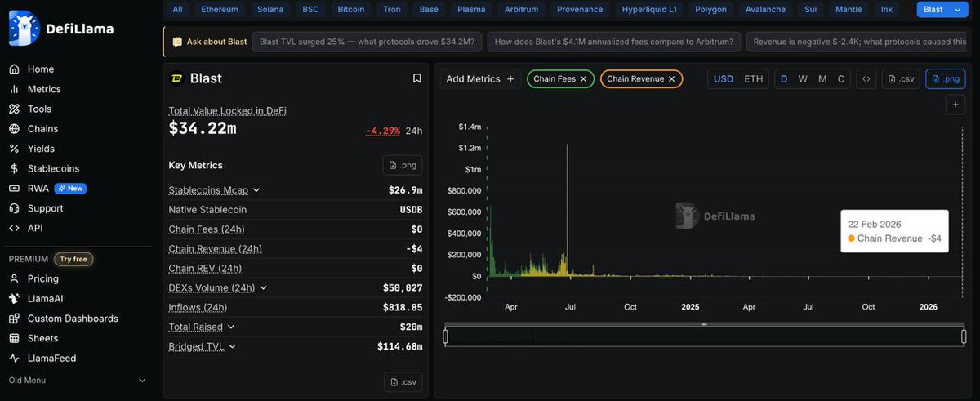Click the right handle of chart range slider
The width and height of the screenshot is (980, 401).
[x=964, y=336]
